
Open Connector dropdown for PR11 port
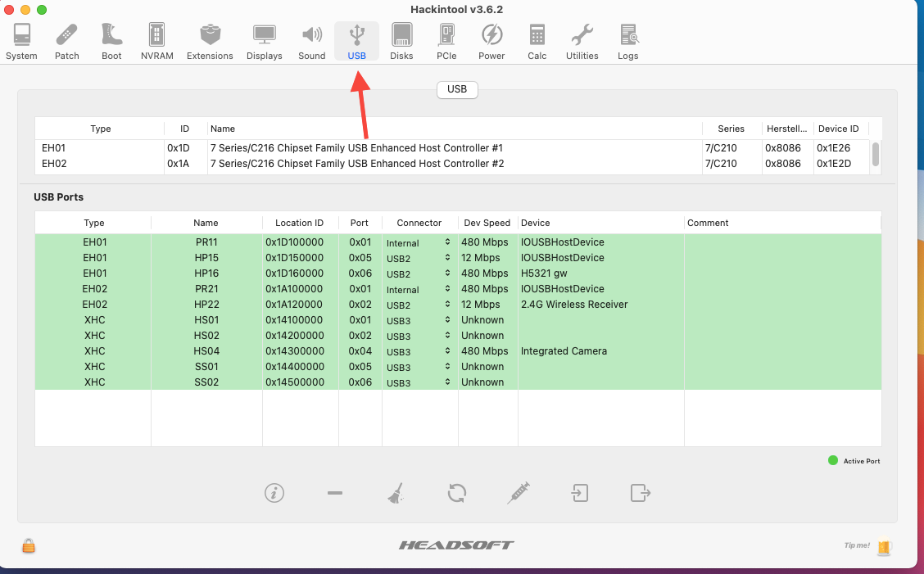point(419,242)
